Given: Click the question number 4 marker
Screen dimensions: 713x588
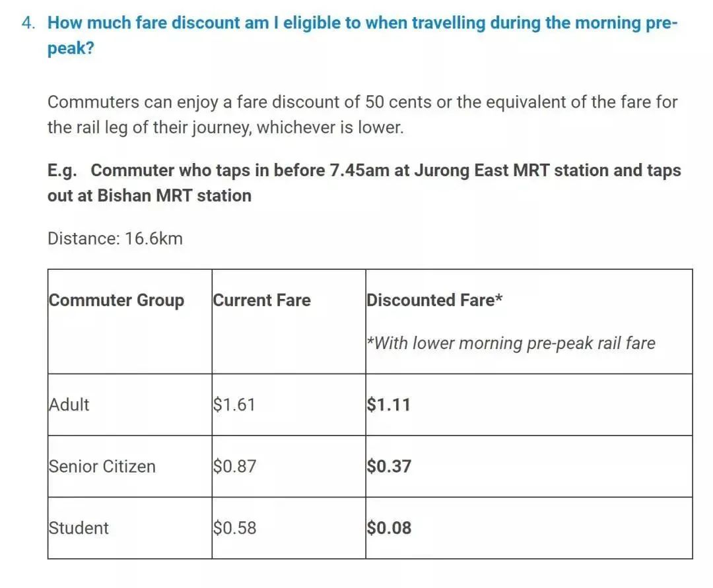Looking at the screenshot, I should 28,23.
